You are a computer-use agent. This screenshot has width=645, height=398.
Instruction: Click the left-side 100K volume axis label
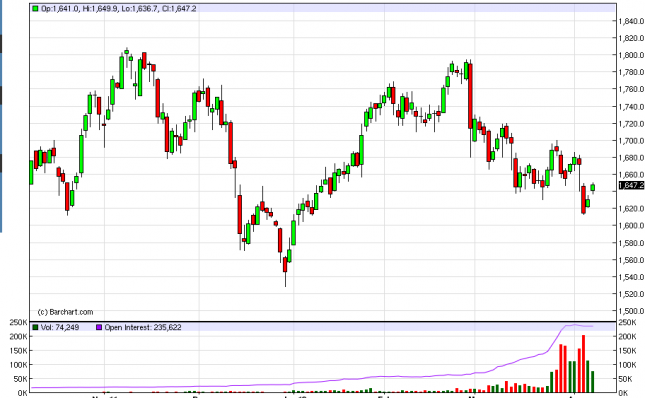[x=19, y=365]
